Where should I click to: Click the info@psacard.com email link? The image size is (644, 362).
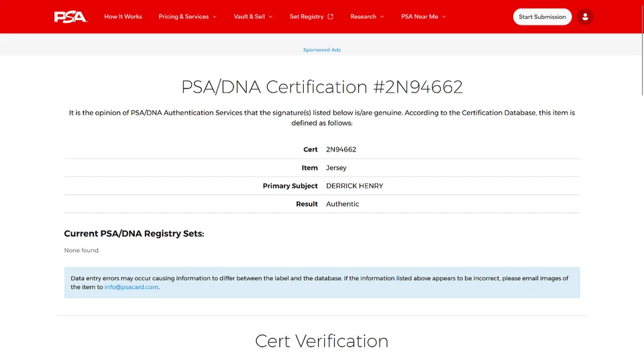[131, 287]
